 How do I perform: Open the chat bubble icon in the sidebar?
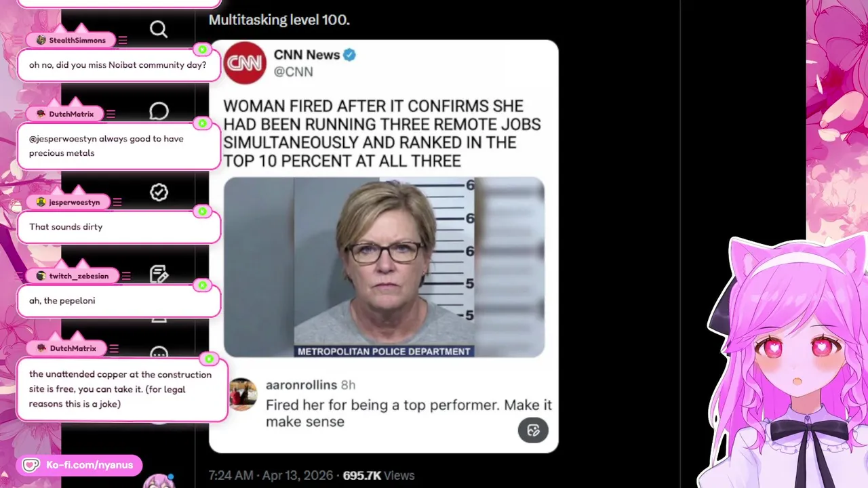[159, 111]
